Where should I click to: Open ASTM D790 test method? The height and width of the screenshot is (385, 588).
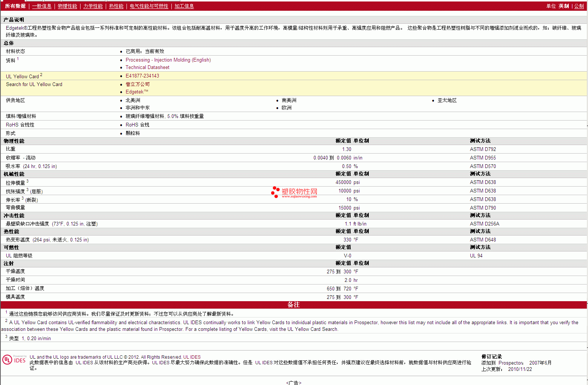click(483, 208)
